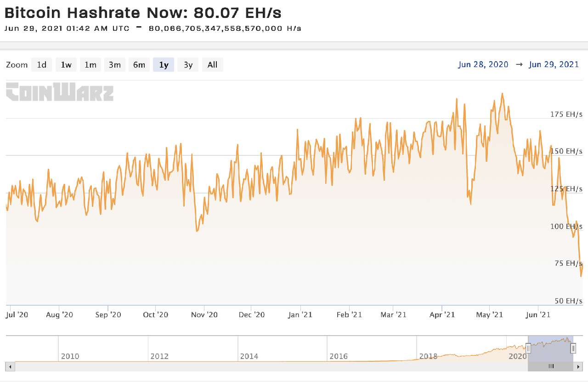The image size is (588, 382).
Task: Click the 2018 label in navigator
Action: pyautogui.click(x=428, y=356)
